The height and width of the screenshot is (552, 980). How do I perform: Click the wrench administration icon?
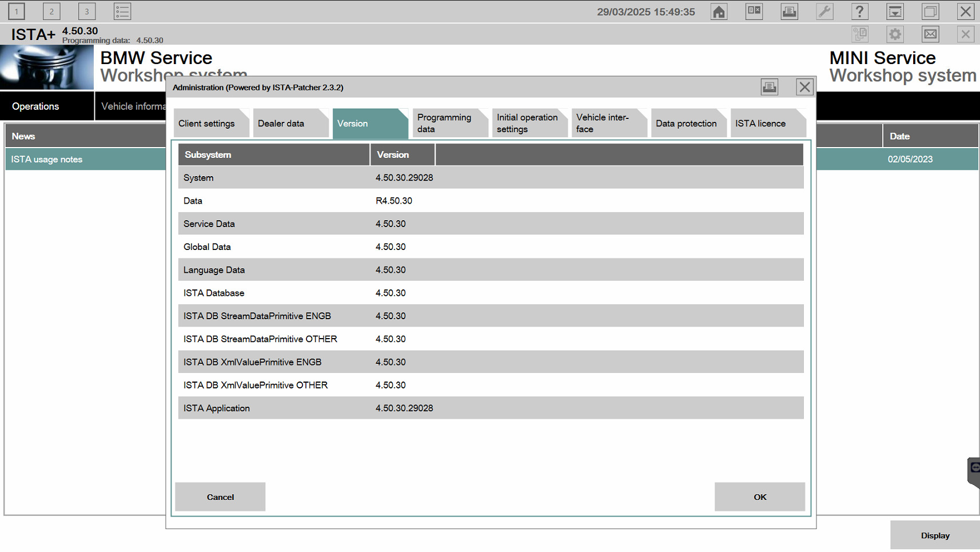click(x=824, y=11)
